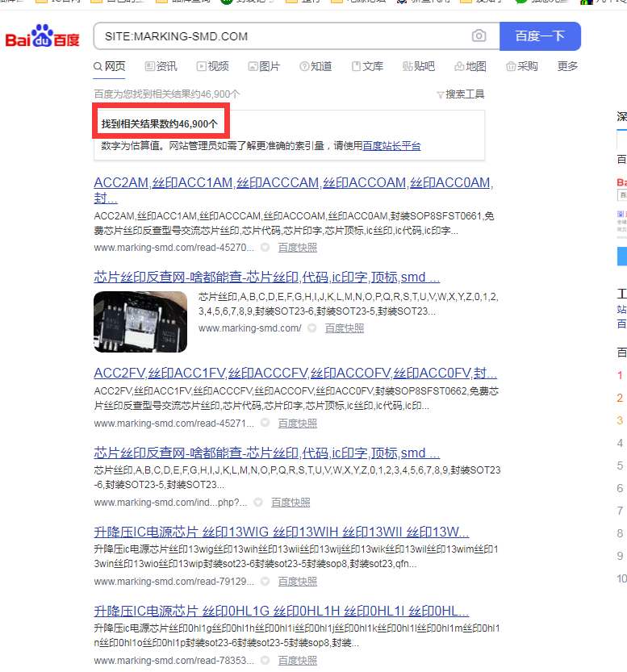Click the icon beside read-79129 URL
The image size is (627, 672).
(265, 582)
